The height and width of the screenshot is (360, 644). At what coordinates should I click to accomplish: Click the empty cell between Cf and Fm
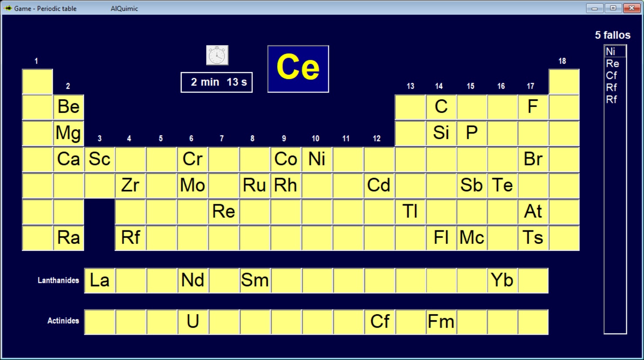[x=410, y=322]
